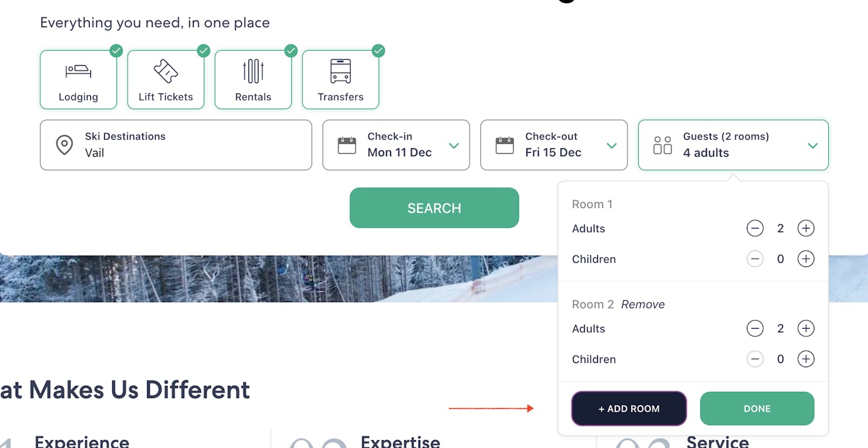Click the location pin icon in Ski Destinations
This screenshot has width=868, height=448.
click(64, 145)
